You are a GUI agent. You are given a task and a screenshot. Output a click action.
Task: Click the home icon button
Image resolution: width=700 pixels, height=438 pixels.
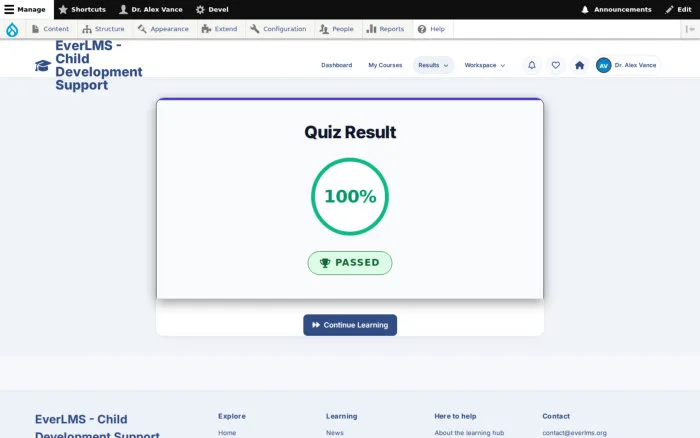click(x=579, y=65)
